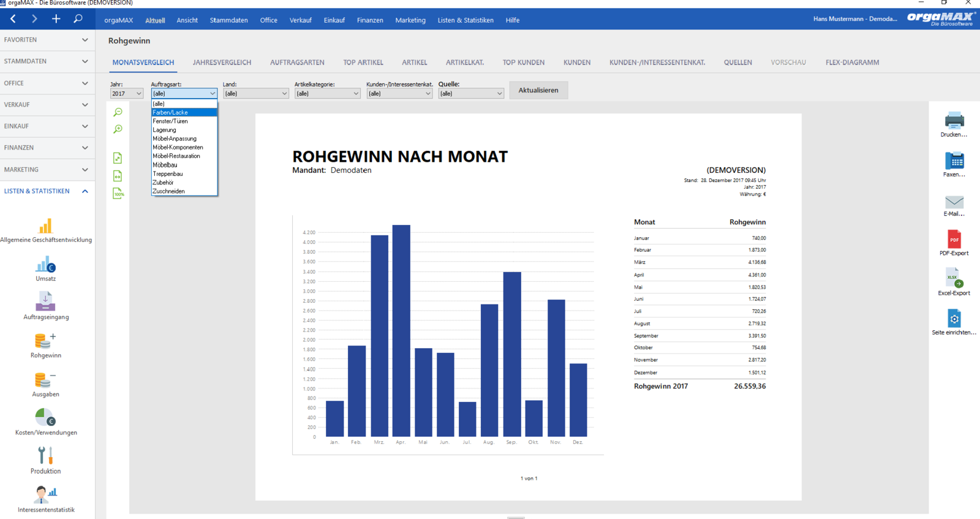Click the E-Mail envelope icon
The image size is (980, 519).
954,202
